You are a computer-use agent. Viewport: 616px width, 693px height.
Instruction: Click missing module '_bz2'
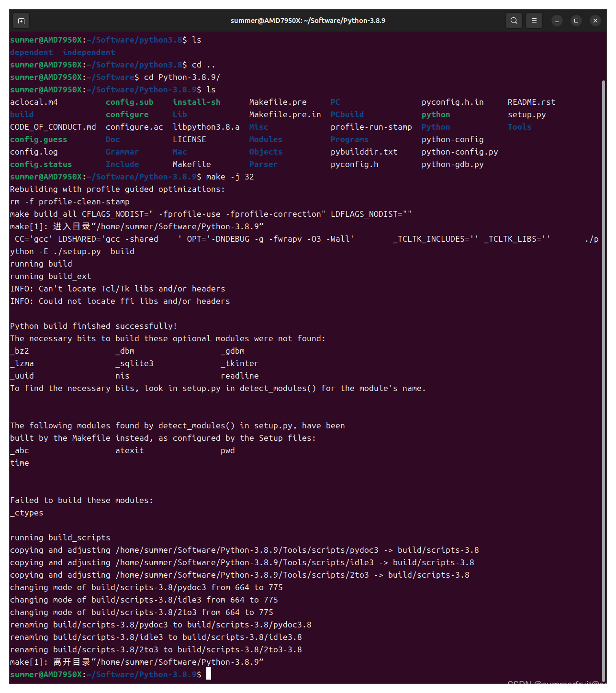click(x=20, y=351)
